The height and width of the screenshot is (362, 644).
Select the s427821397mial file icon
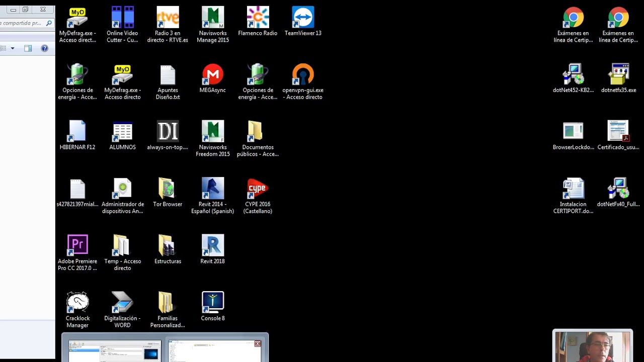77,193
